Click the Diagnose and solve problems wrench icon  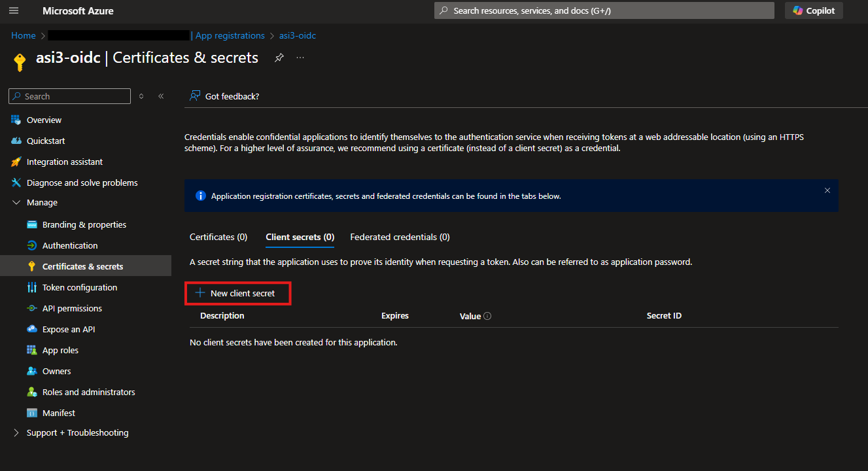(x=16, y=183)
